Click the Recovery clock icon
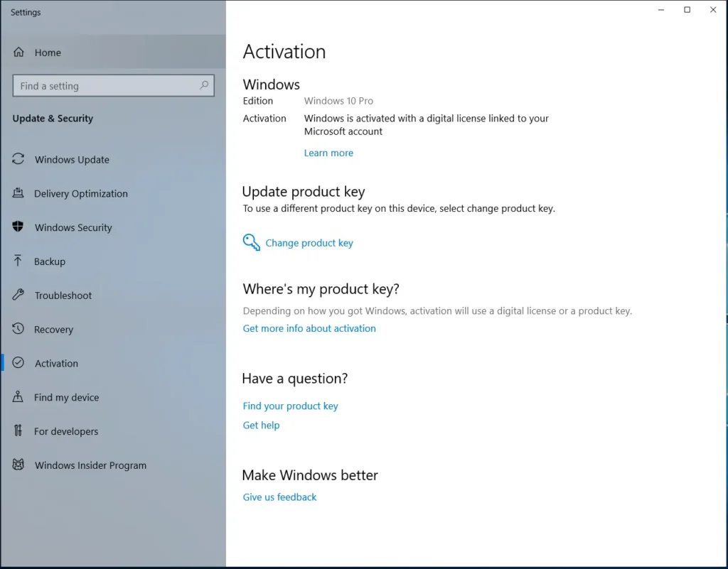Image resolution: width=728 pixels, height=569 pixels. [x=18, y=328]
